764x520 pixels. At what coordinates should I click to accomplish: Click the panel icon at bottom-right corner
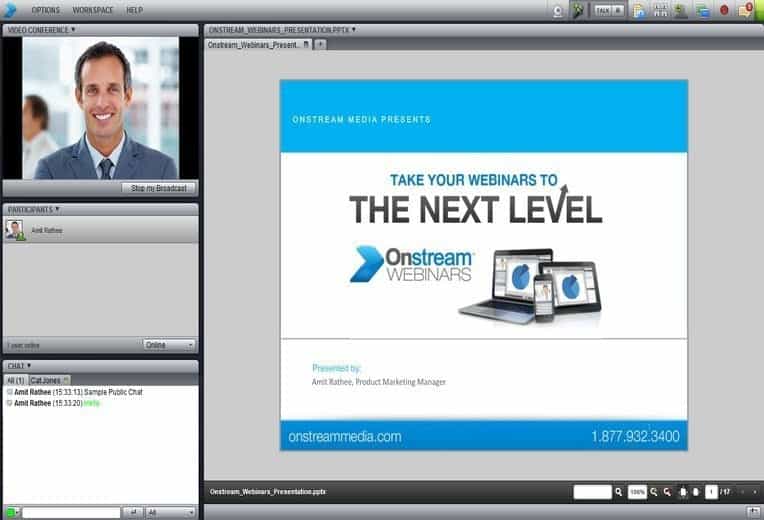(754, 512)
